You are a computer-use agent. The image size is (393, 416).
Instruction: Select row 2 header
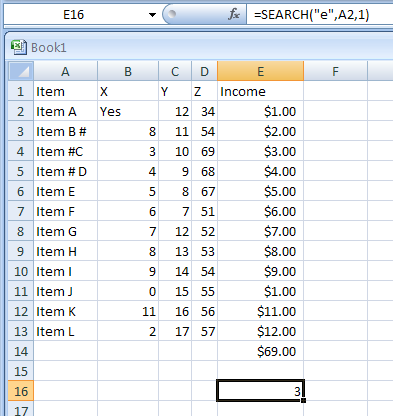coord(21,111)
